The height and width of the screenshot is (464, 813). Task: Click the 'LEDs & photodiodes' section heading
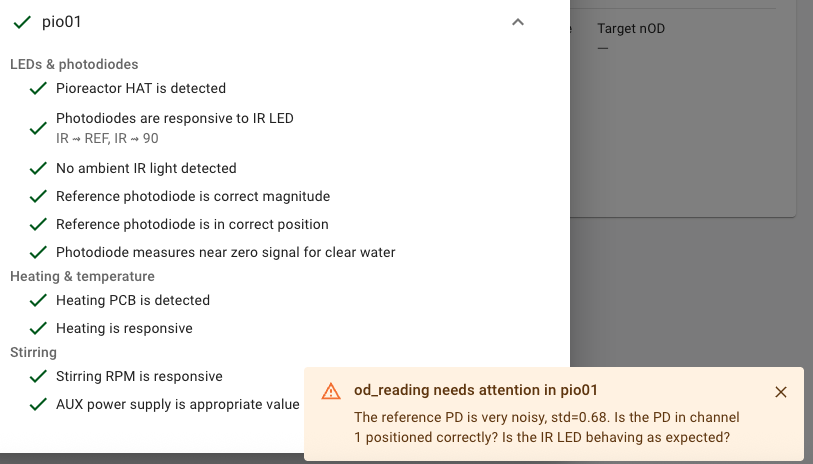pyautogui.click(x=74, y=64)
